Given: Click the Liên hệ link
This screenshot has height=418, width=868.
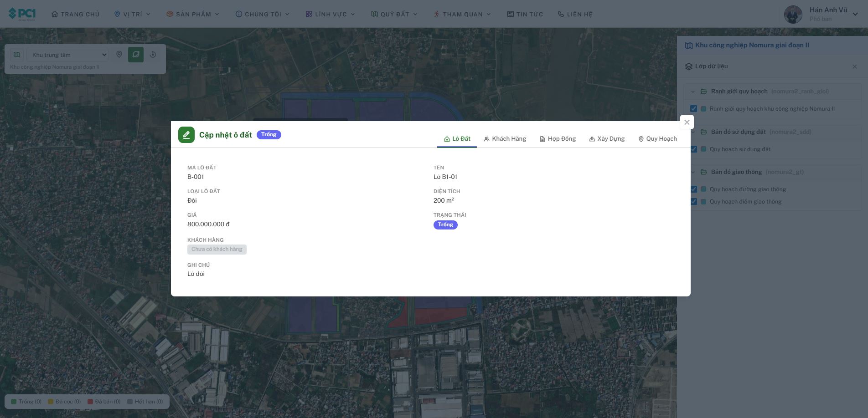Looking at the screenshot, I should coord(575,14).
